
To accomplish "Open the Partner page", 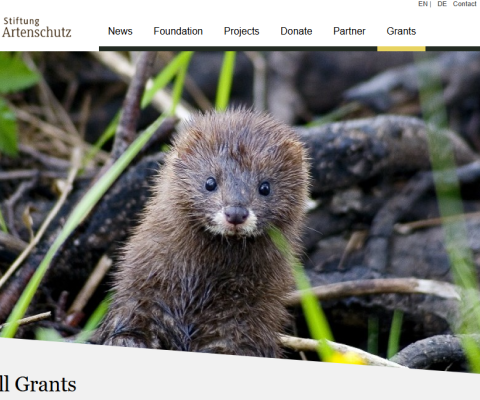I will 349,31.
